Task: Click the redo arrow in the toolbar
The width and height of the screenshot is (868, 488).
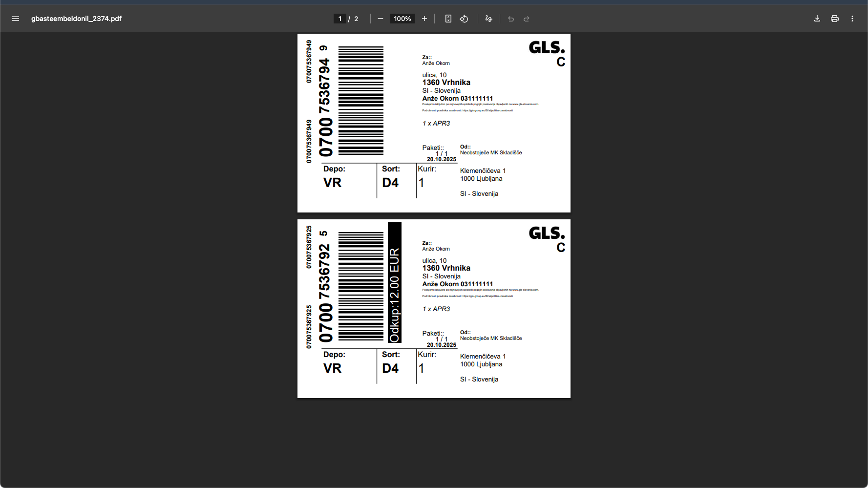Action: click(527, 19)
